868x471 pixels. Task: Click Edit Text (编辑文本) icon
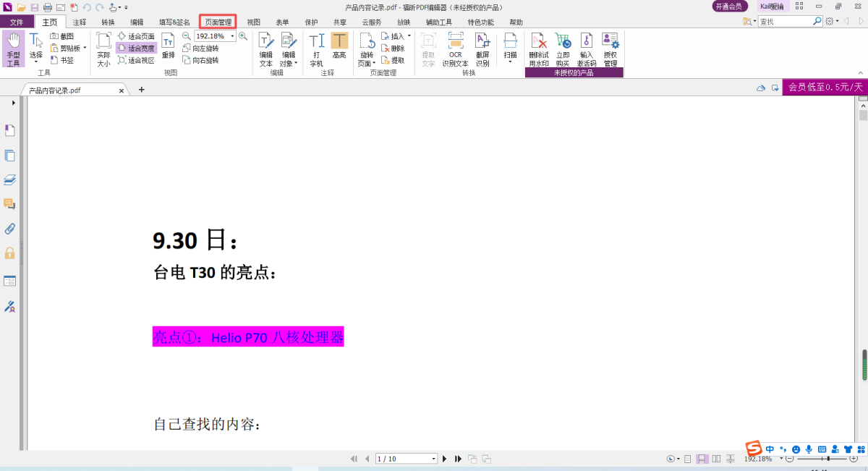coord(266,48)
